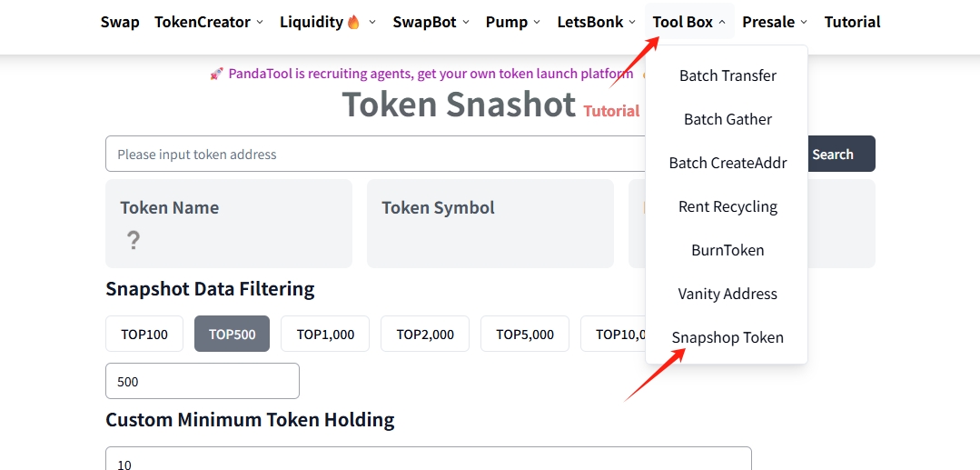The width and height of the screenshot is (980, 470).
Task: Expand the Liquidity dropdown menu
Action: click(327, 22)
